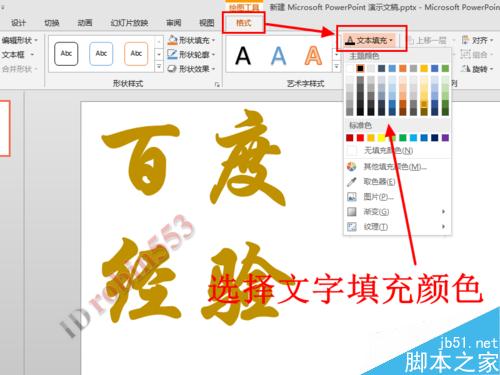The image size is (500, 375).
Task: Choose the dark navy standard color
Action: (435, 138)
